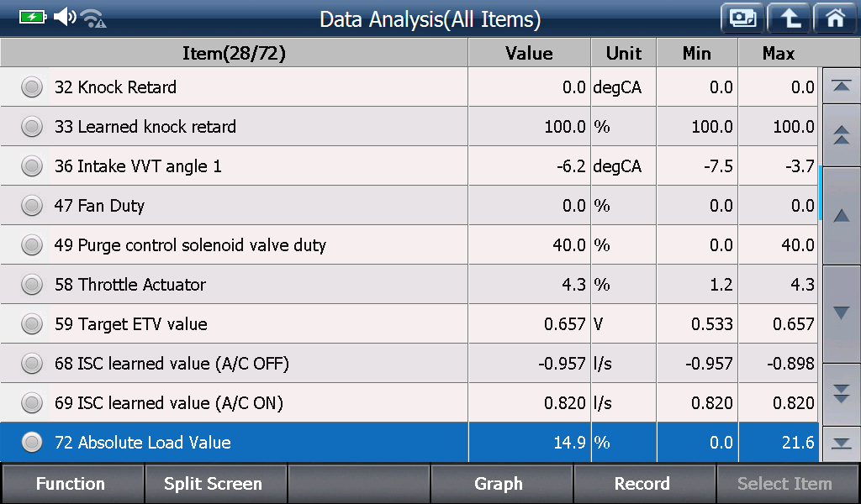Move down one row arrow
The image size is (861, 504).
841,313
